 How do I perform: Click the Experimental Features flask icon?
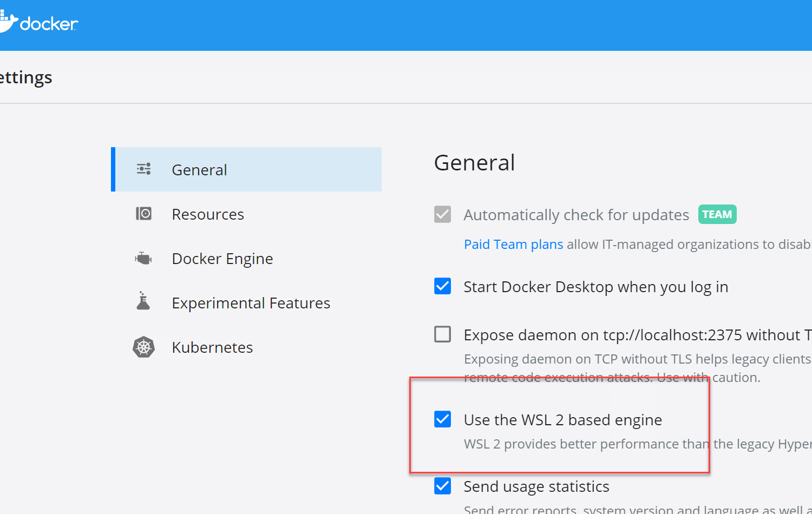click(x=142, y=301)
